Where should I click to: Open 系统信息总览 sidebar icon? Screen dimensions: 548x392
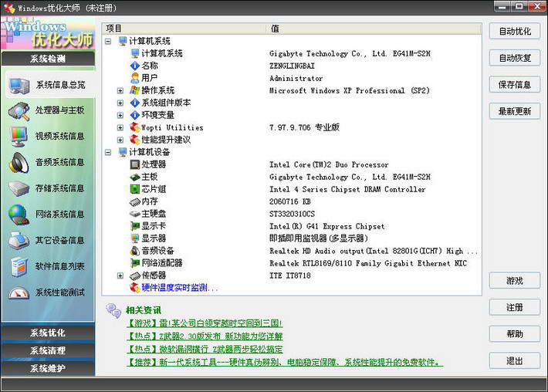coord(19,85)
